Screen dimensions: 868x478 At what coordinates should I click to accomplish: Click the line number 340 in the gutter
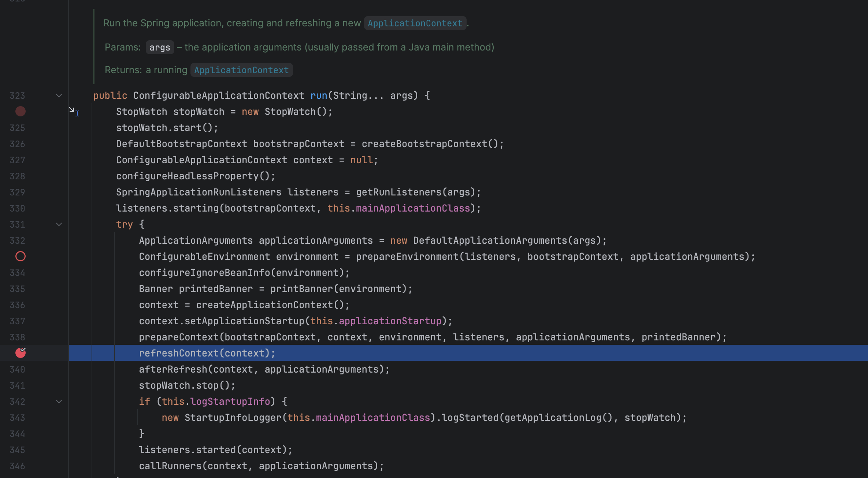point(17,369)
